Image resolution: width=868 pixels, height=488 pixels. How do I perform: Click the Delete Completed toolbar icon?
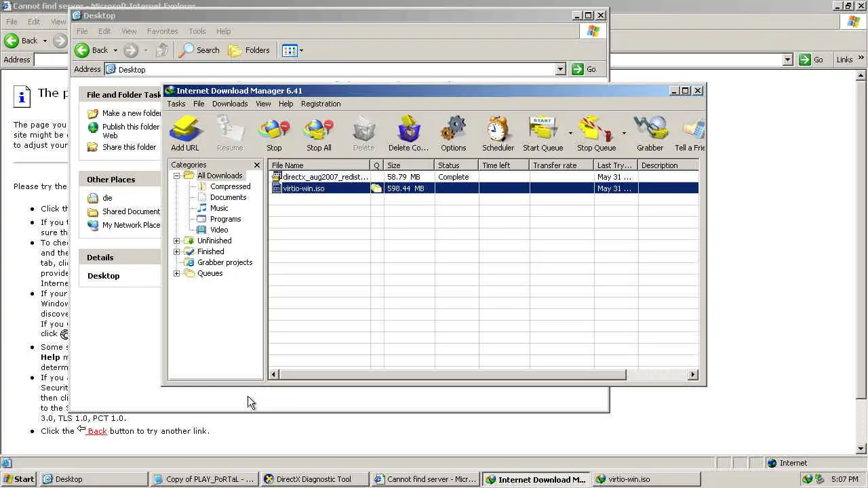pos(408,134)
